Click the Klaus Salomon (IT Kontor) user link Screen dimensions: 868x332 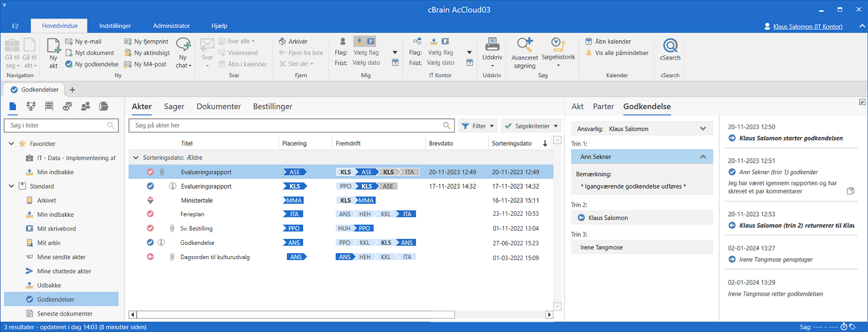click(807, 27)
